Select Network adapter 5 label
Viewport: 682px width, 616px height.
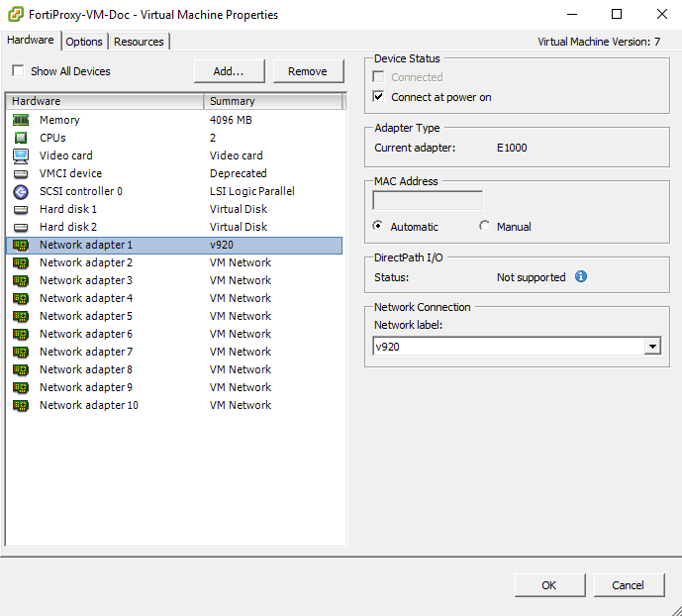pyautogui.click(x=86, y=316)
